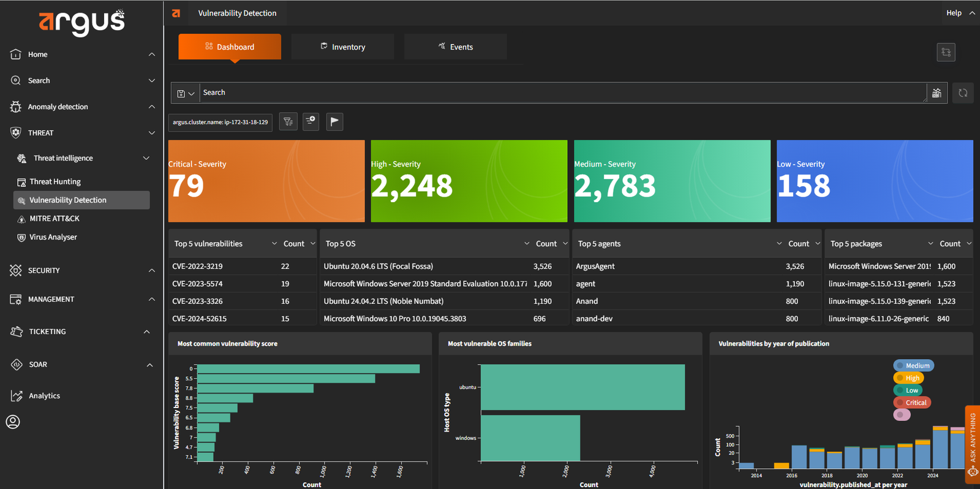The width and height of the screenshot is (980, 489).
Task: Click the flag icon button in filter row
Action: [334, 121]
